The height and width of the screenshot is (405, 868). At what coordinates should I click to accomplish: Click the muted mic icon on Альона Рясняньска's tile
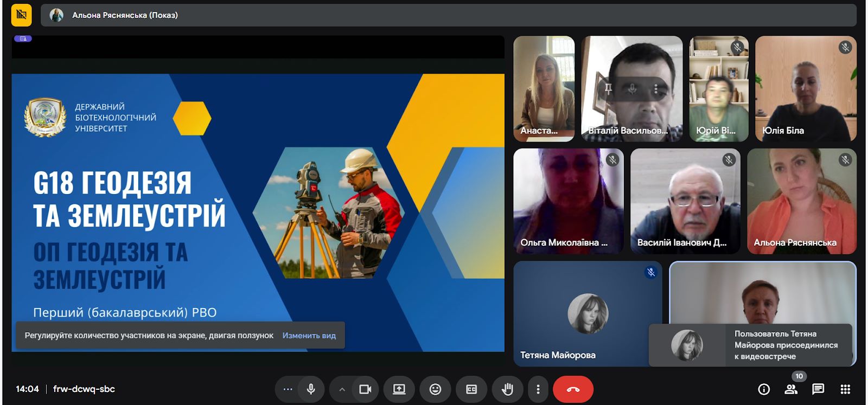(x=845, y=159)
